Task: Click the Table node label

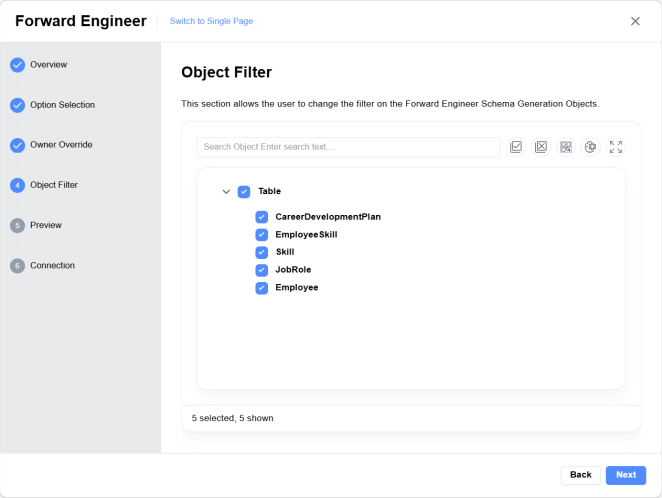Action: (x=269, y=191)
